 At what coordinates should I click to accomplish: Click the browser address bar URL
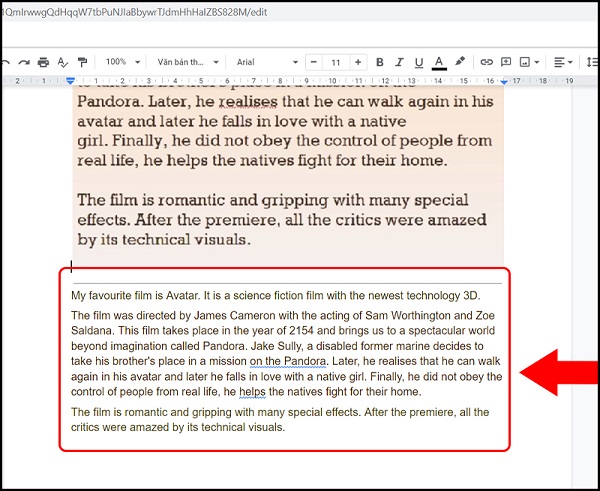pos(134,12)
